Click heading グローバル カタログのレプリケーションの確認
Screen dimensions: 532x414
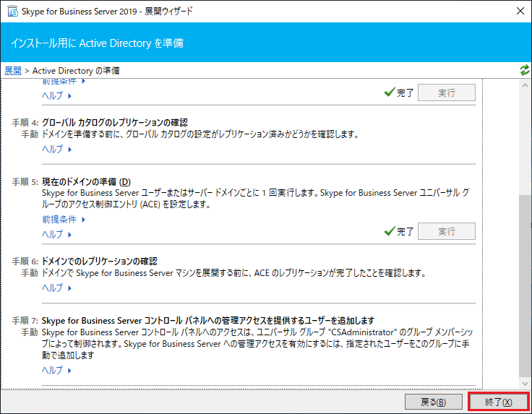coord(115,122)
